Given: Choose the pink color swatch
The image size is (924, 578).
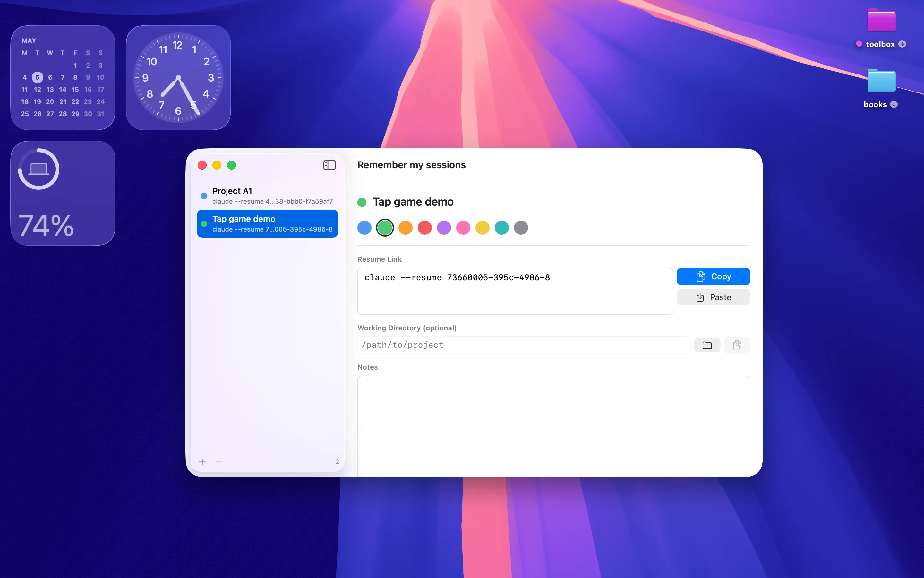Looking at the screenshot, I should click(463, 228).
